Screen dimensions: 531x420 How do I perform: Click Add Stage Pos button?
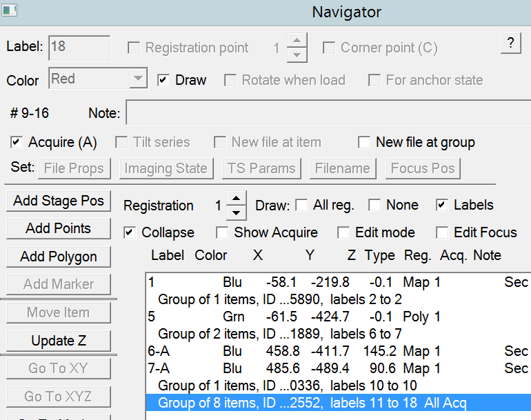tap(59, 201)
